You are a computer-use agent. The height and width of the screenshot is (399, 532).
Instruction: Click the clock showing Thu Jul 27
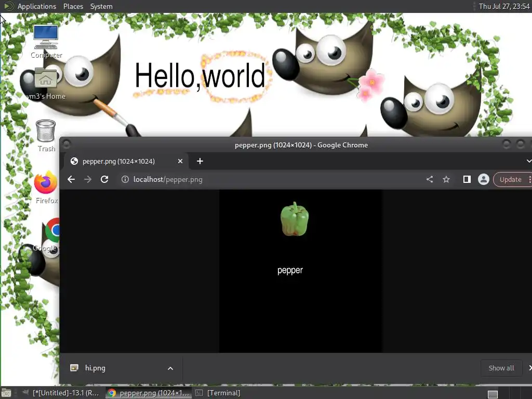(504, 6)
